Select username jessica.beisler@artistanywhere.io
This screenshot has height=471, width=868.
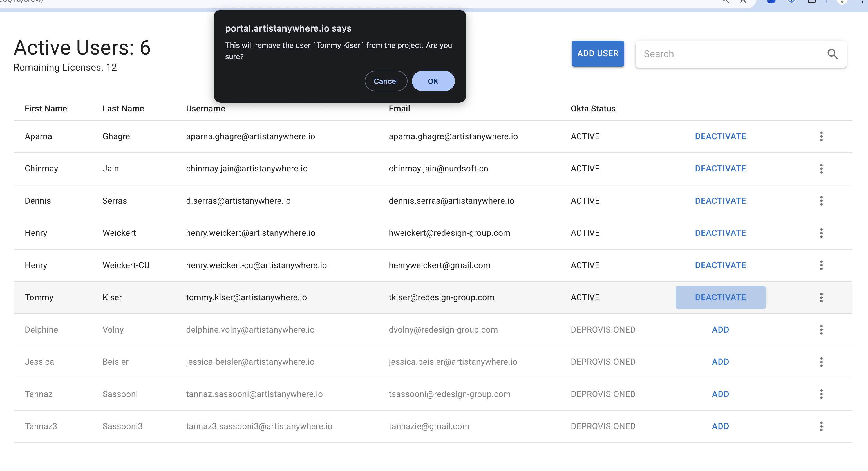coord(250,362)
